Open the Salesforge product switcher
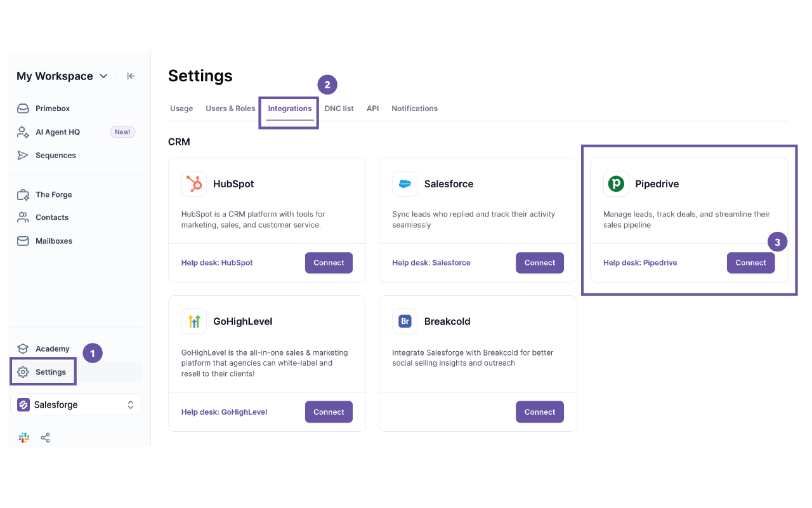The image size is (812, 508). pos(75,404)
